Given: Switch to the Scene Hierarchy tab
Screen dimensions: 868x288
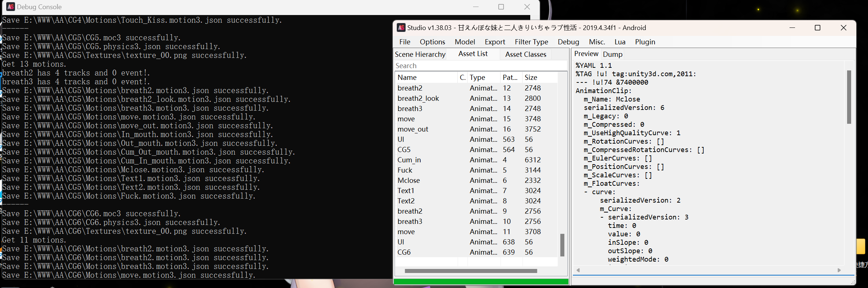Looking at the screenshot, I should coord(420,54).
